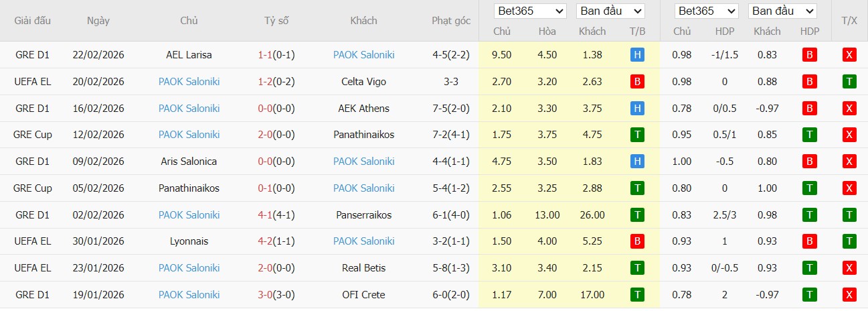
Task: Click the red X badge in the Real Betis row
Action: 849,268
